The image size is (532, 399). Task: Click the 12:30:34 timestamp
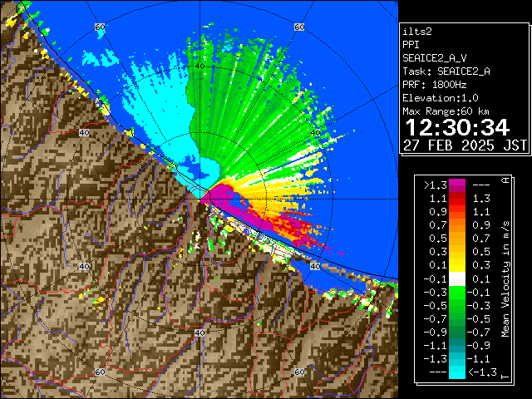(x=457, y=127)
